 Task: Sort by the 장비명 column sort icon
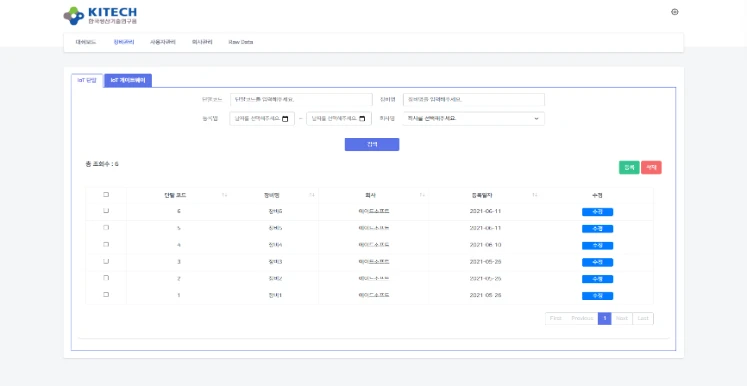click(312, 195)
